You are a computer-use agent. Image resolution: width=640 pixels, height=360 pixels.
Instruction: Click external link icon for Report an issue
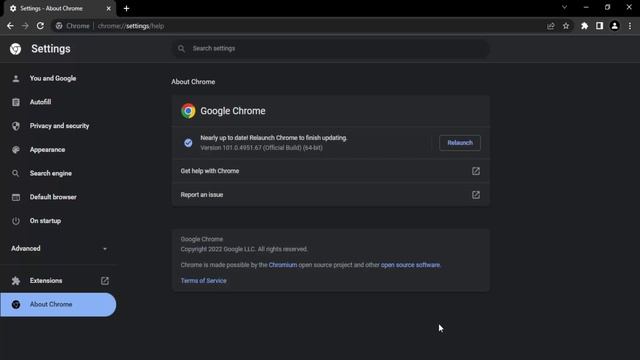(x=476, y=195)
